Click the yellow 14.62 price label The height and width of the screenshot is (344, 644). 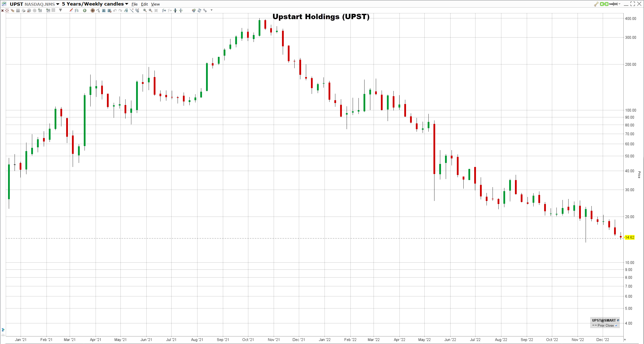click(x=630, y=237)
